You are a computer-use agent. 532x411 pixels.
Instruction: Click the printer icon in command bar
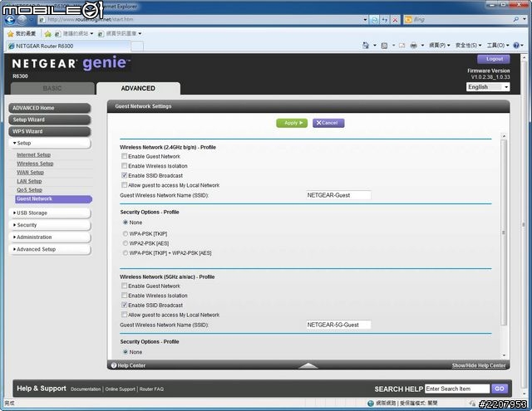(413, 46)
